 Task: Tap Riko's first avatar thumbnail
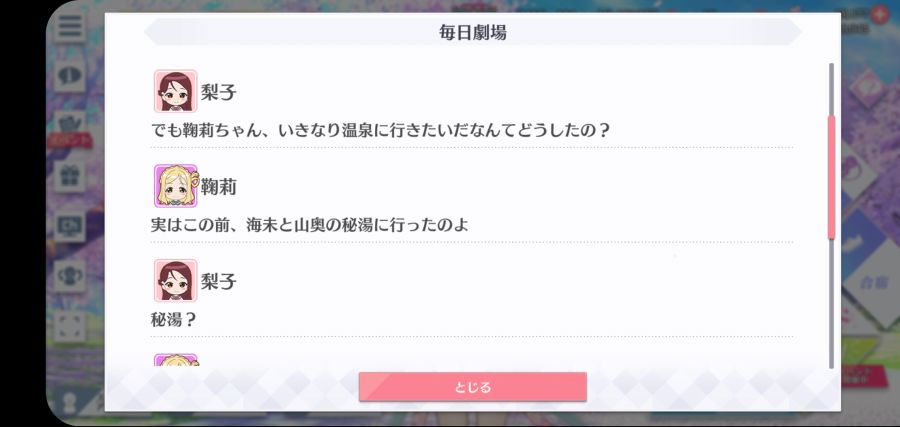pyautogui.click(x=175, y=91)
